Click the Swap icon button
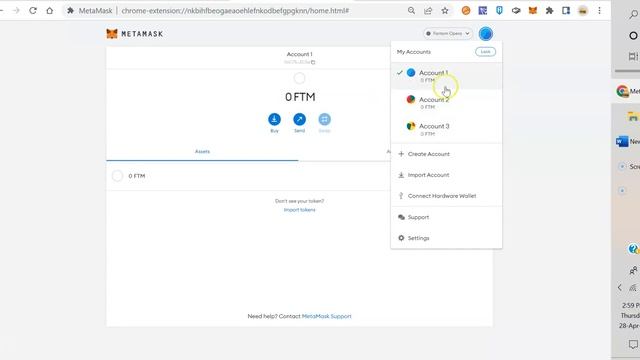Screen dimensions: 640x360 tap(324, 119)
